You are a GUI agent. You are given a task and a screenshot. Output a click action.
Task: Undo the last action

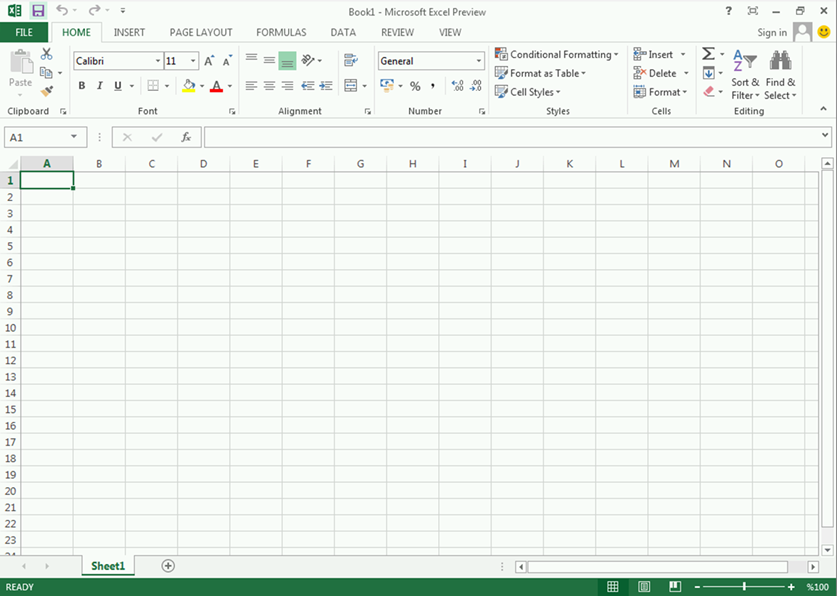coord(62,10)
